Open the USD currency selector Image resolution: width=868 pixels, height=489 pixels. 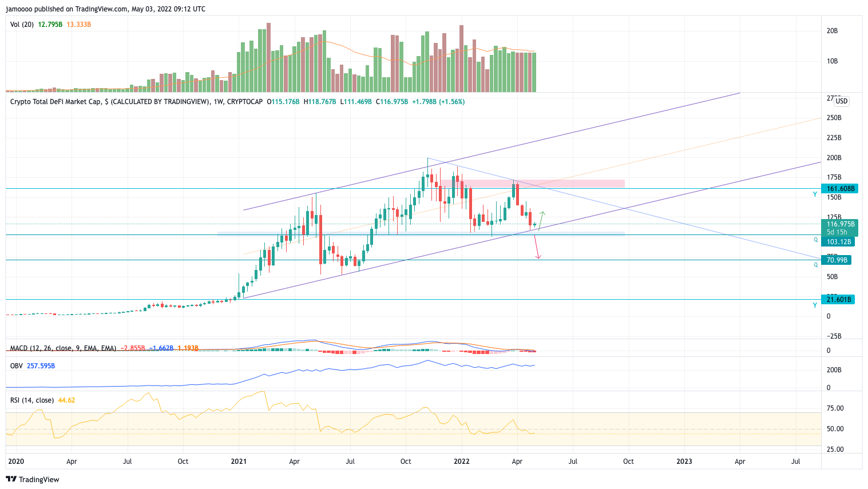click(841, 101)
